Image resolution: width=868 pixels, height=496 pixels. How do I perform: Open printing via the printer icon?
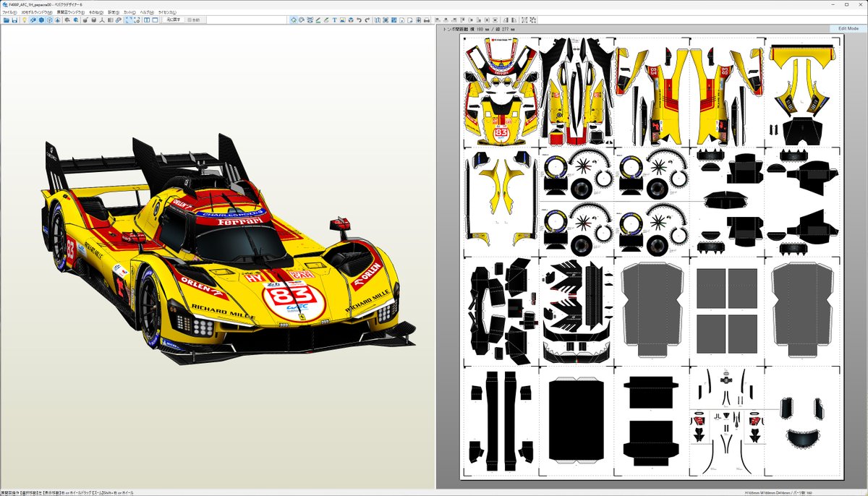(427, 20)
